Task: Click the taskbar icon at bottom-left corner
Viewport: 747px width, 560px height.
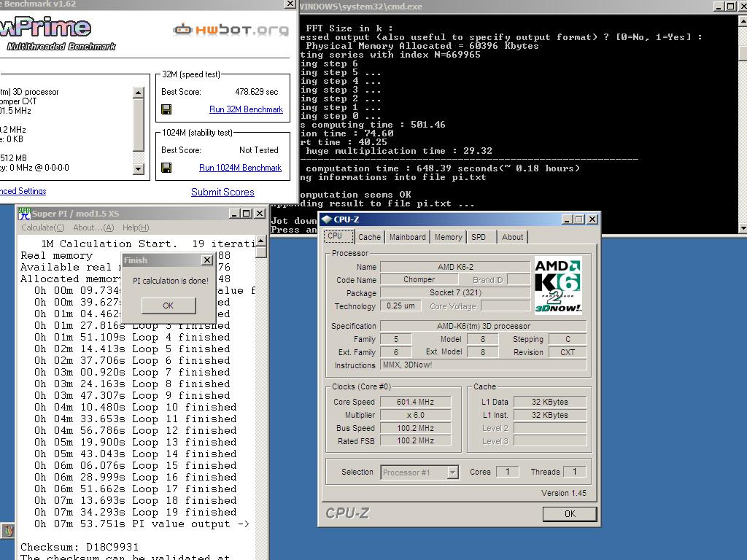Action: tap(7, 530)
